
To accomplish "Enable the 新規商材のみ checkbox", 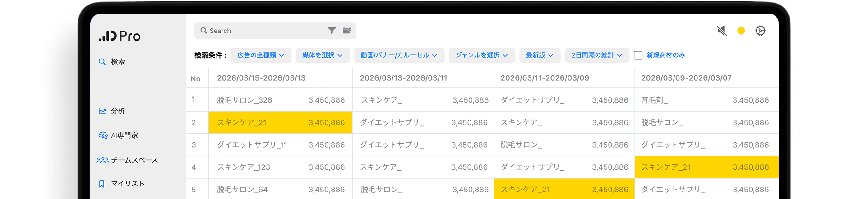I will point(638,55).
